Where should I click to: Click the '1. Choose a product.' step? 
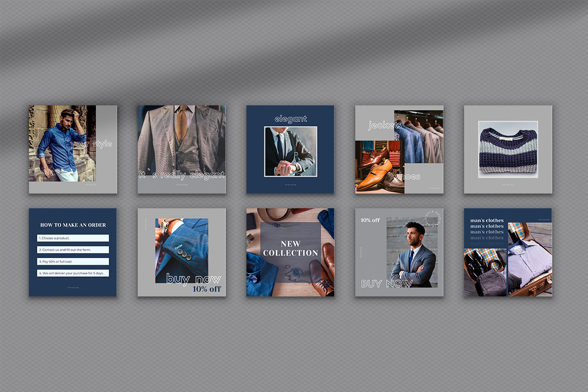click(x=73, y=238)
